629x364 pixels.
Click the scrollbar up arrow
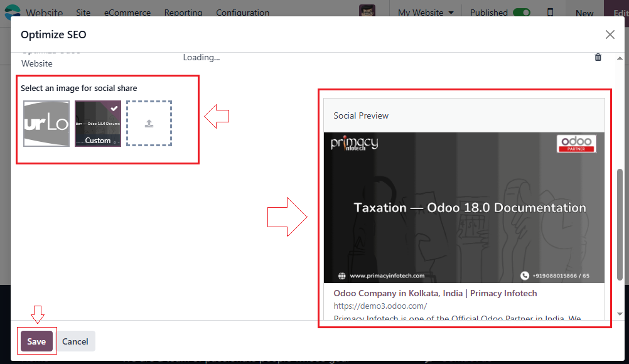tap(621, 57)
